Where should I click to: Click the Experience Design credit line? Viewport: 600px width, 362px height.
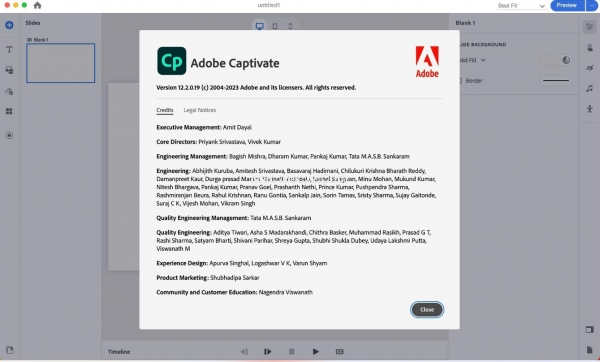coord(241,263)
